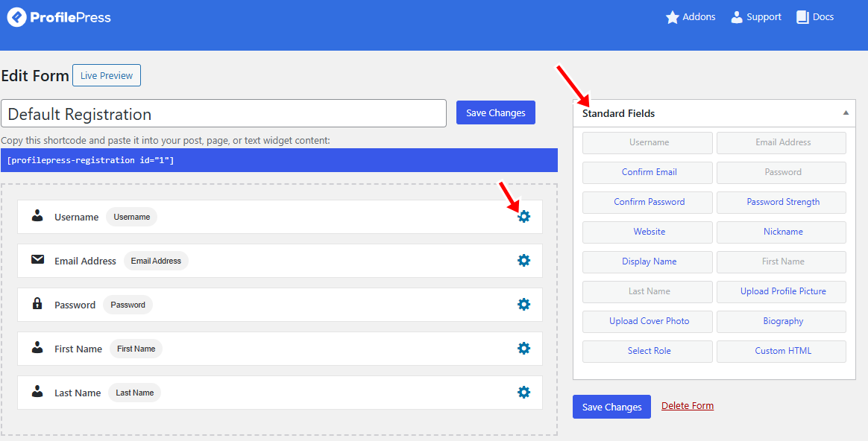Viewport: 868px width, 441px height.
Task: Click the Live Preview button
Action: tap(107, 75)
